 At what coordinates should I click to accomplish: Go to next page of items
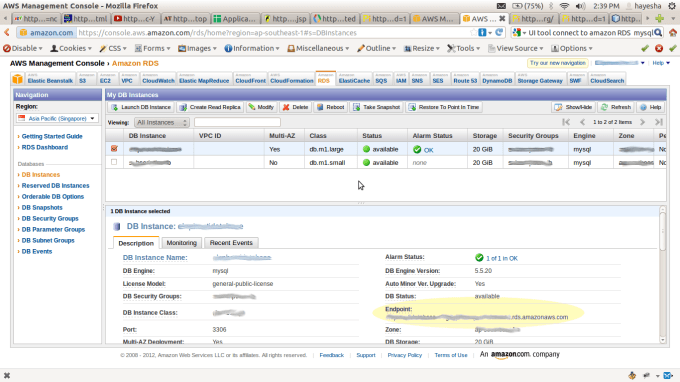pyautogui.click(x=643, y=122)
